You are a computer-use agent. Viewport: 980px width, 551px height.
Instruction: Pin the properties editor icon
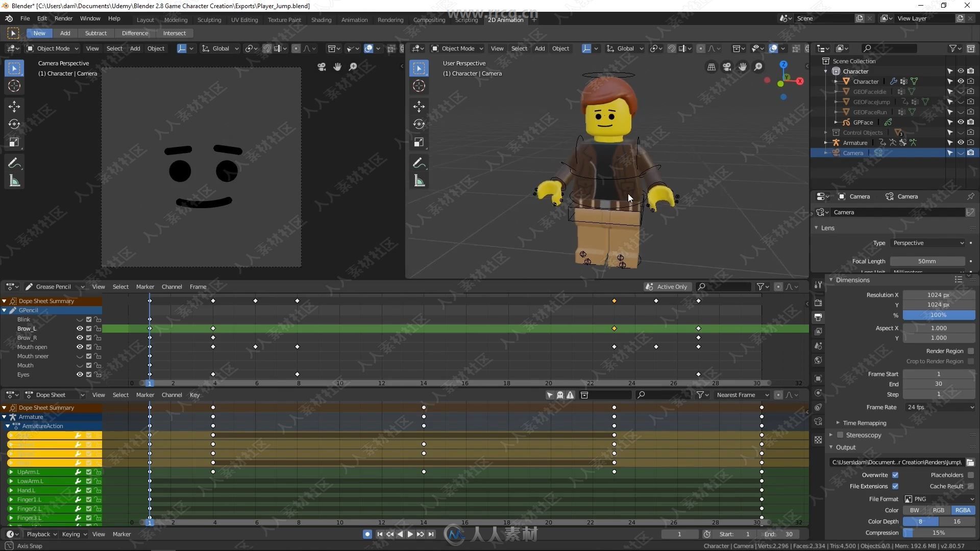pyautogui.click(x=970, y=196)
